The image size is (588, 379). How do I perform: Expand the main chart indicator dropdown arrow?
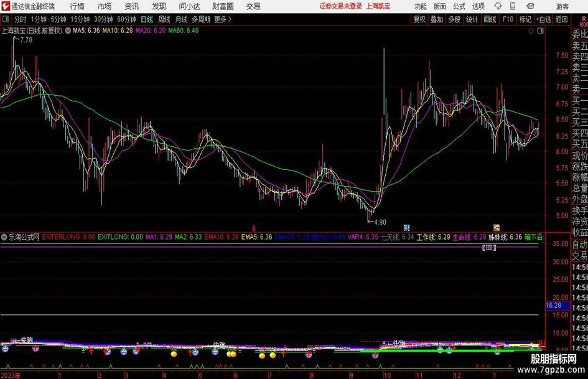[68, 30]
